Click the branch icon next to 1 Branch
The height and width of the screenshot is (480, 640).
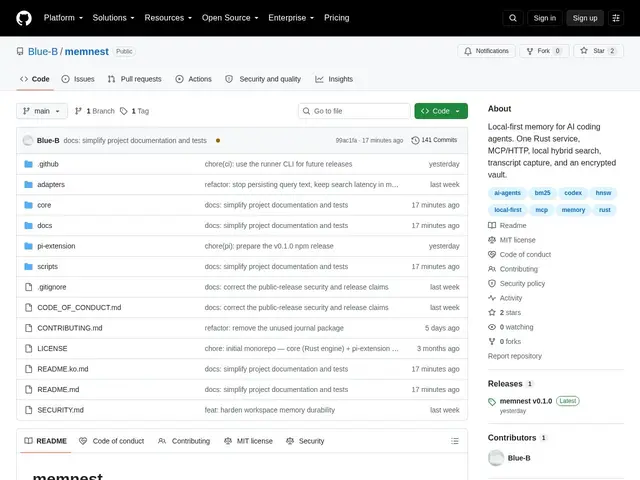(x=78, y=111)
